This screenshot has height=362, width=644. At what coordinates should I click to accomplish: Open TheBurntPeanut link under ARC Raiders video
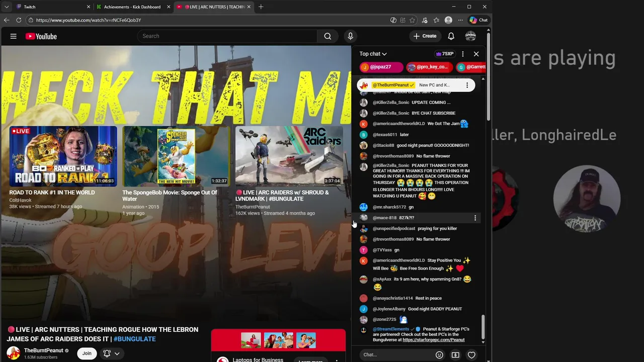pyautogui.click(x=253, y=207)
